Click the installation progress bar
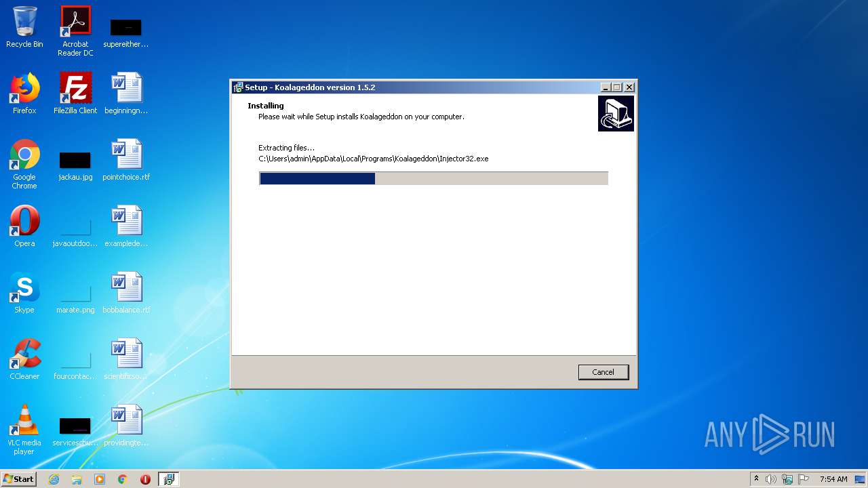This screenshot has width=868, height=488. 433,178
